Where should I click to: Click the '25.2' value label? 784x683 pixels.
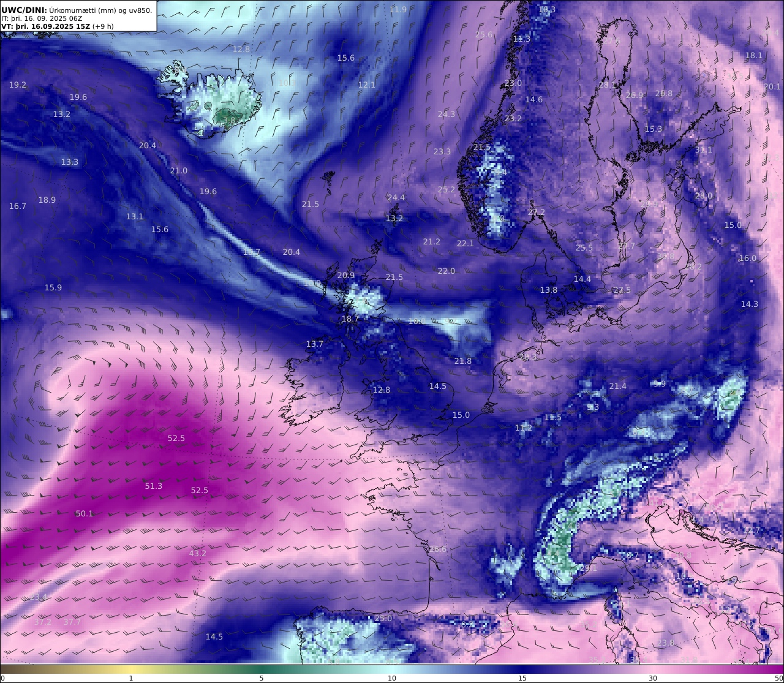(447, 190)
